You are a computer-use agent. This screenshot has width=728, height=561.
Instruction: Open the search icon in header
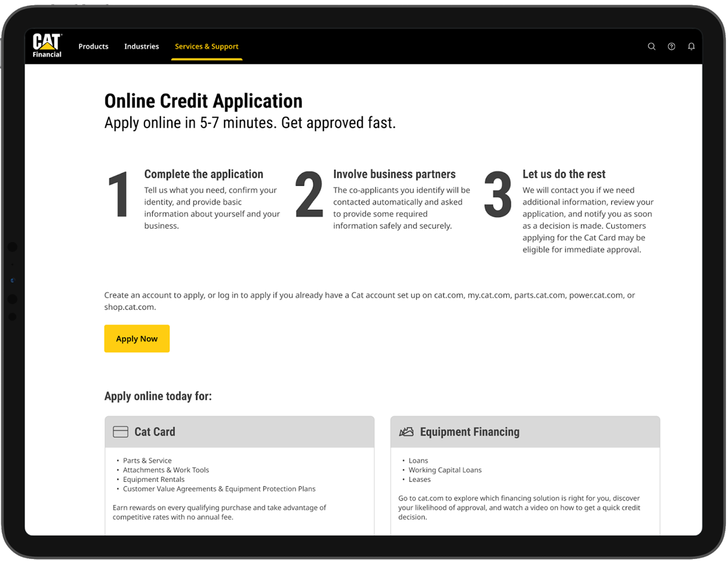click(x=651, y=46)
